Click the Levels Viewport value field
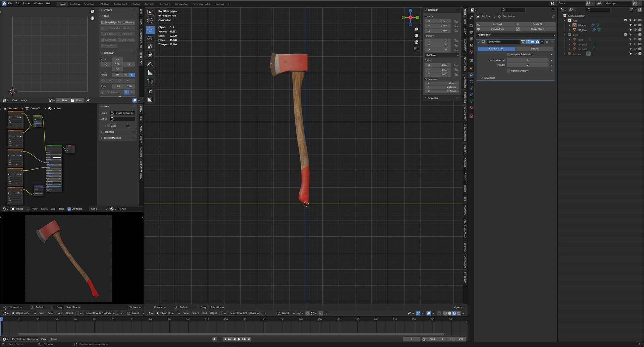Image resolution: width=644 pixels, height=347 pixels. click(x=528, y=60)
